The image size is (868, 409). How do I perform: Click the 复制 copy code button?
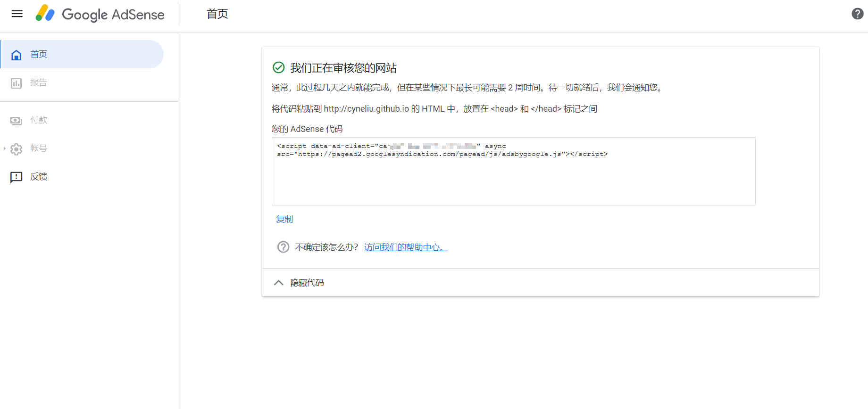(284, 219)
